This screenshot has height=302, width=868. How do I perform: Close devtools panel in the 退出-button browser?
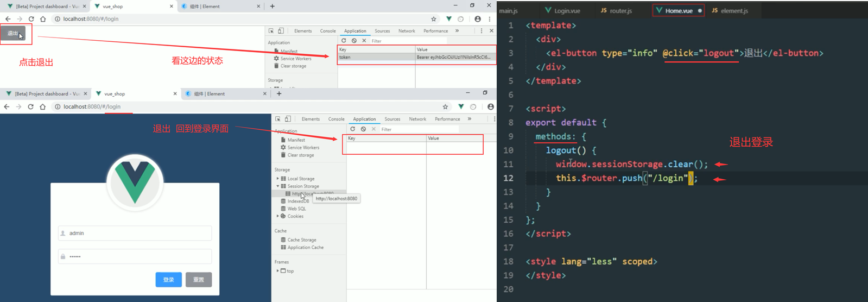(x=491, y=31)
